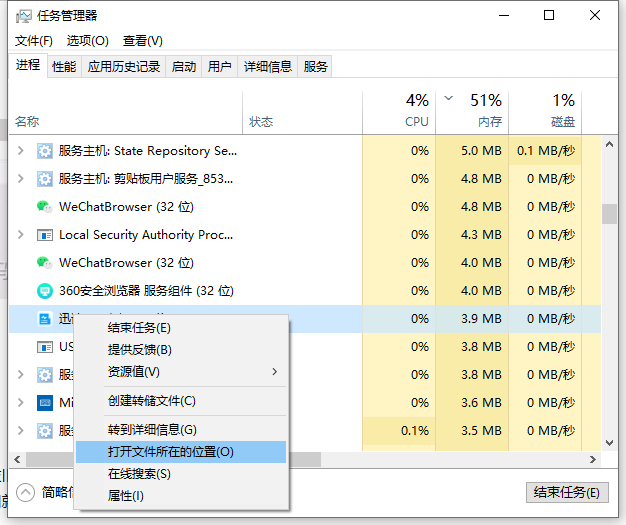
Task: Click the 剪贴板用户服务 gear icon
Action: [45, 179]
